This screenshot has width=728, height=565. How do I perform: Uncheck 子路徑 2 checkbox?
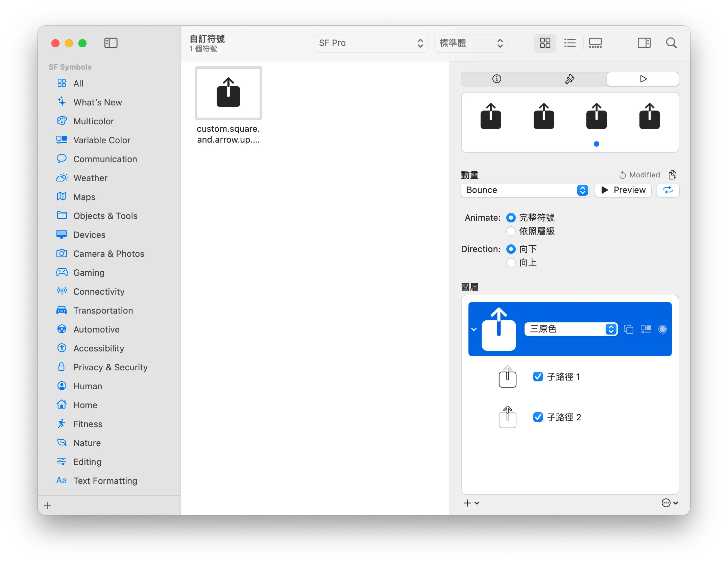click(x=538, y=417)
